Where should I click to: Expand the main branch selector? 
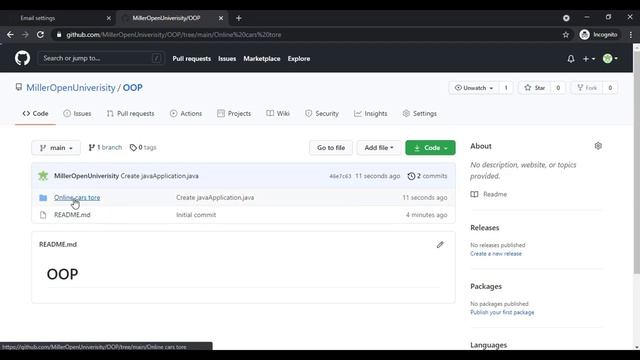56,148
